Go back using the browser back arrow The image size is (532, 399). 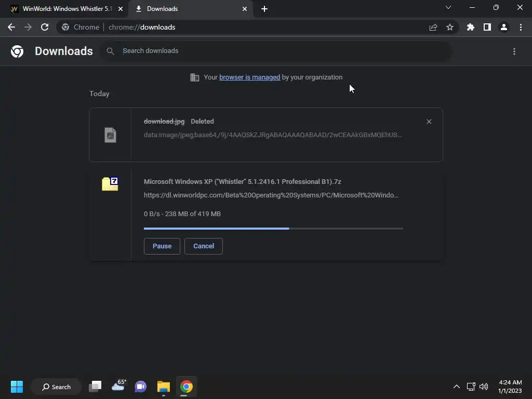[x=11, y=27]
